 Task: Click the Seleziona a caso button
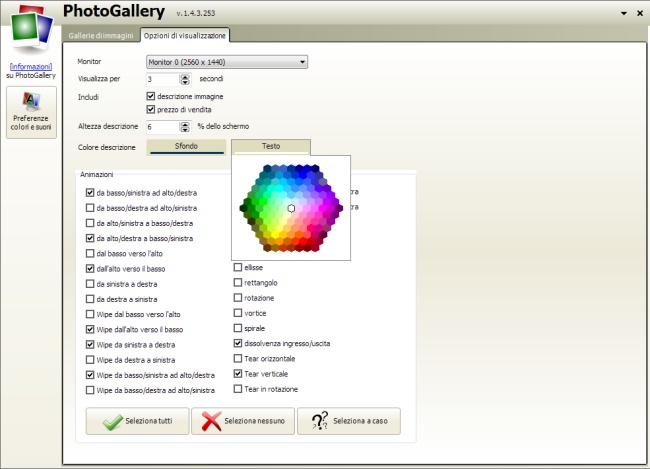coord(349,421)
